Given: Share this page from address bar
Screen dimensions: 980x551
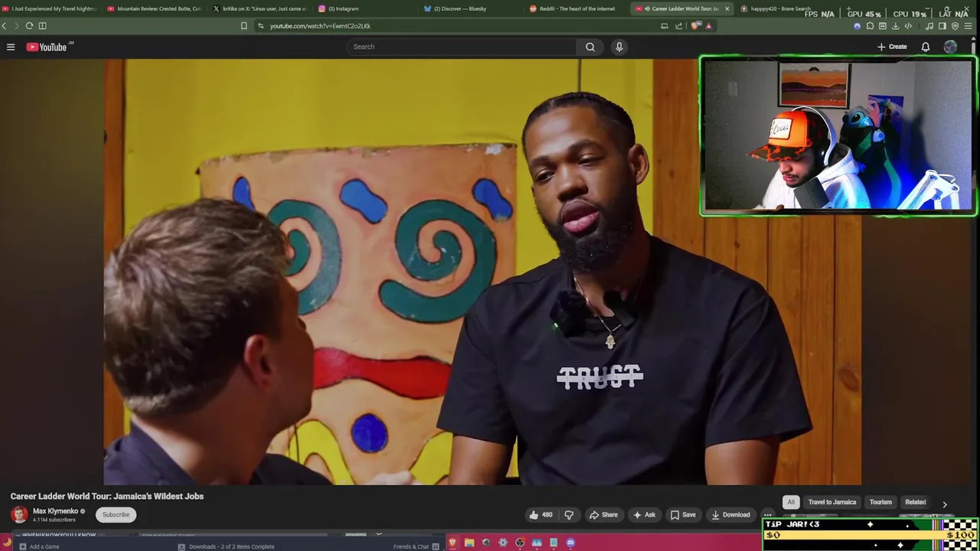Looking at the screenshot, I should tap(679, 26).
